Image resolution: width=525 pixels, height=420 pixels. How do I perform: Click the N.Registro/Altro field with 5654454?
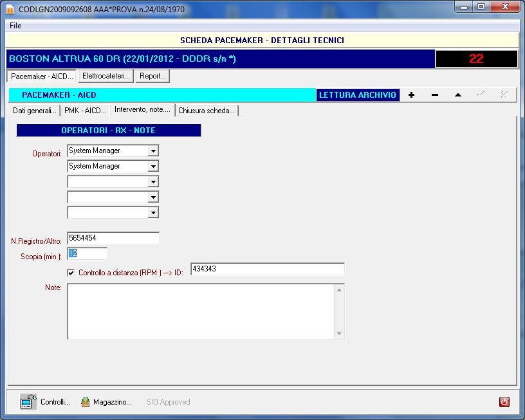point(113,238)
